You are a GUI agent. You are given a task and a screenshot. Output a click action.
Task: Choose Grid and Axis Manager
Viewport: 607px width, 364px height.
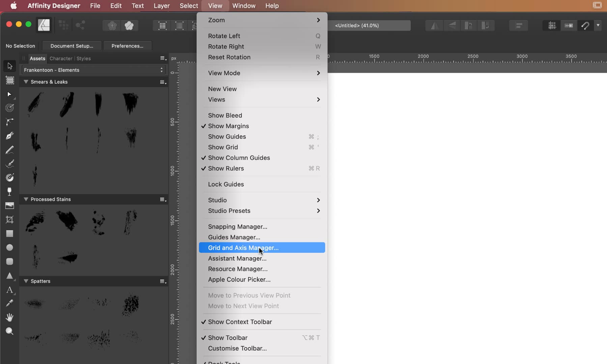point(243,248)
